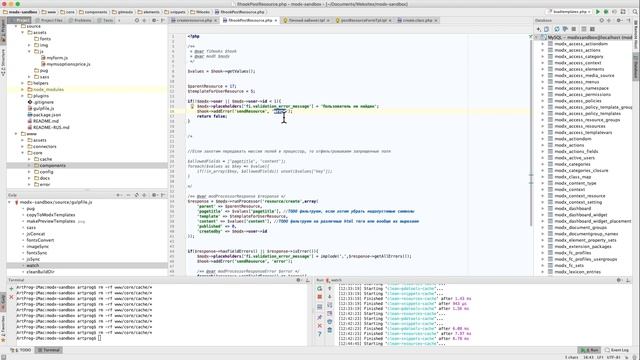
Task: Click the Database panel refresh icon
Action: [557, 29]
